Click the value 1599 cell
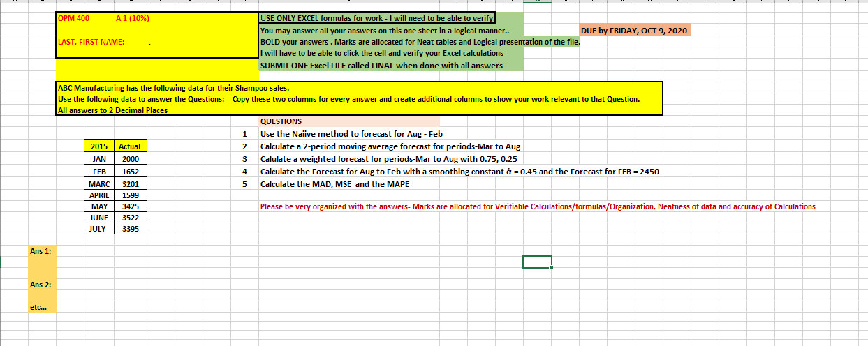Screen dimensions: 868x346 130,195
